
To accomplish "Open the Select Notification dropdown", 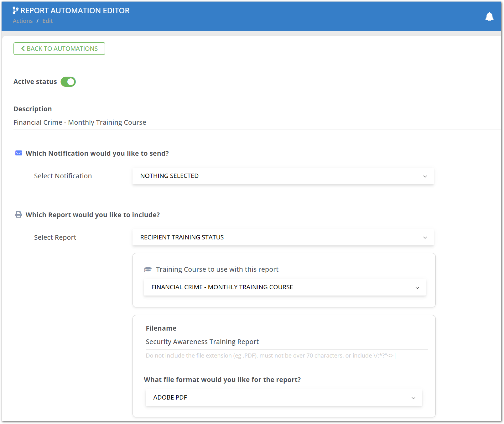I will click(282, 176).
